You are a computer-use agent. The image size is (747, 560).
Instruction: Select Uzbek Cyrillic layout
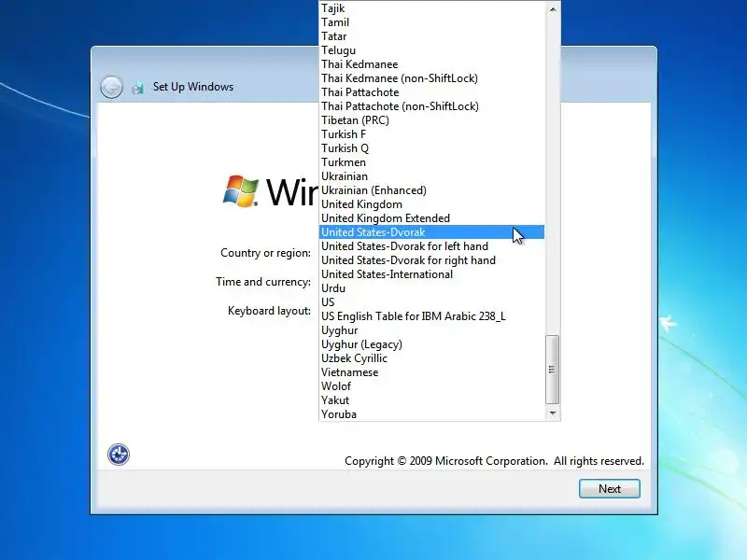coord(431,358)
